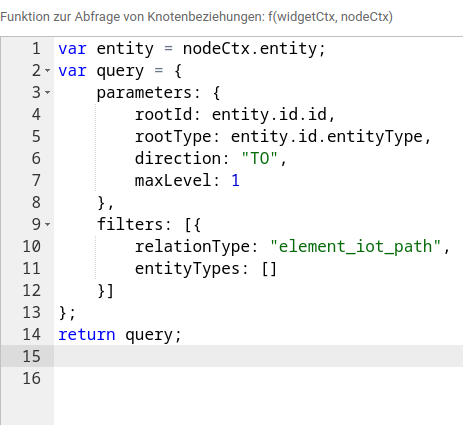Click gutter line number 11
Image resolution: width=463 pixels, height=425 pixels.
click(x=32, y=269)
